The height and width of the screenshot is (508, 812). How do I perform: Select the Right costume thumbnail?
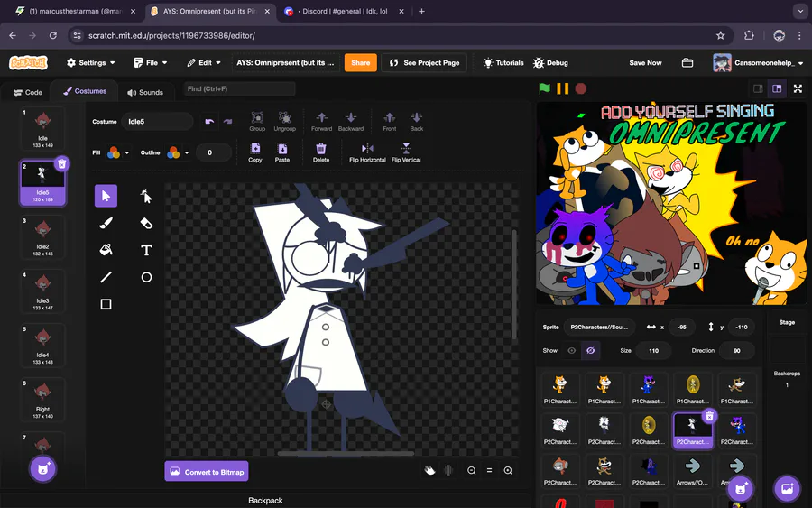coord(42,399)
